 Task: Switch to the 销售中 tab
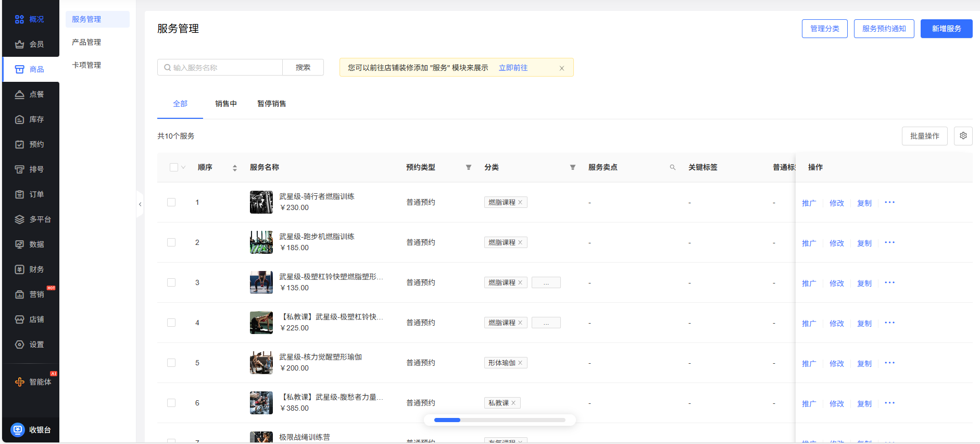pos(225,104)
